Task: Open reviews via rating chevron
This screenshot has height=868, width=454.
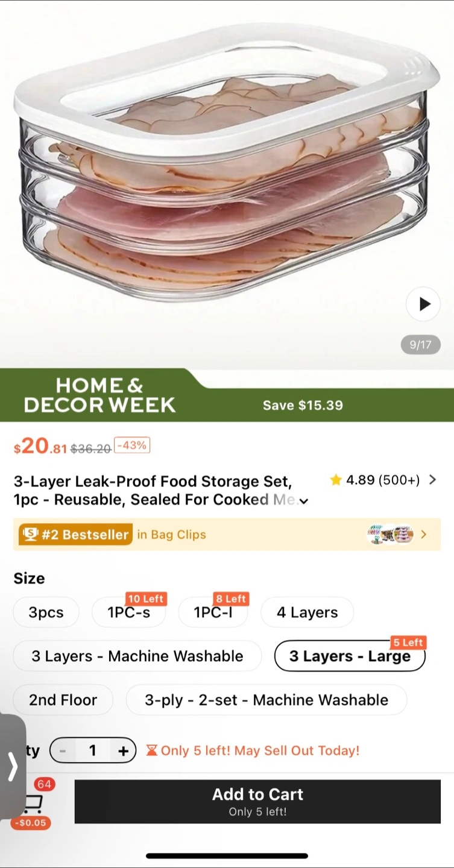Action: (x=432, y=480)
